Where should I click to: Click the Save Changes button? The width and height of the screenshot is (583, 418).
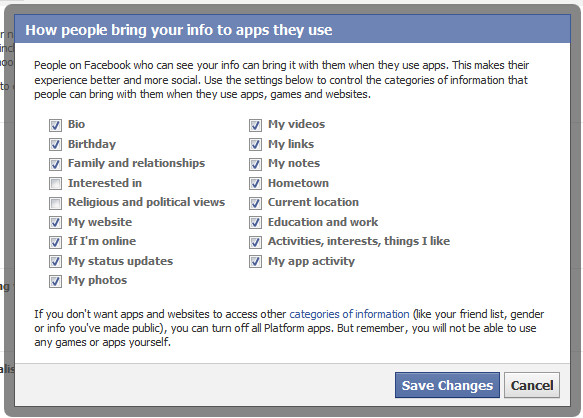tap(447, 385)
